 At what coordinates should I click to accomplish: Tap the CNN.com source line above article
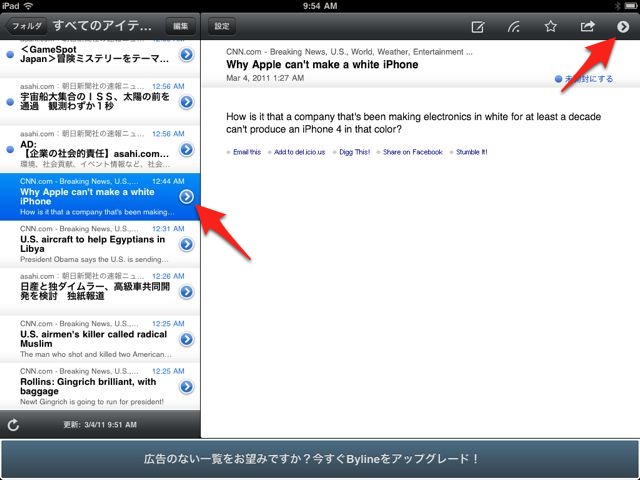click(x=349, y=52)
